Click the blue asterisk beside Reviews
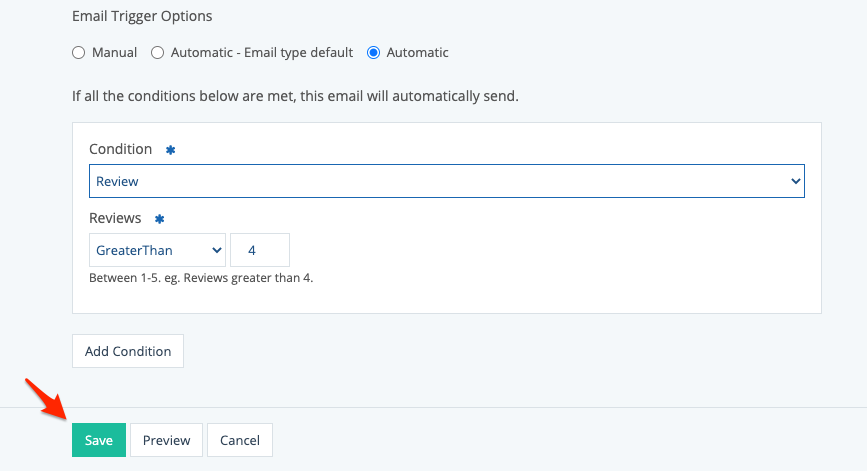 [159, 218]
